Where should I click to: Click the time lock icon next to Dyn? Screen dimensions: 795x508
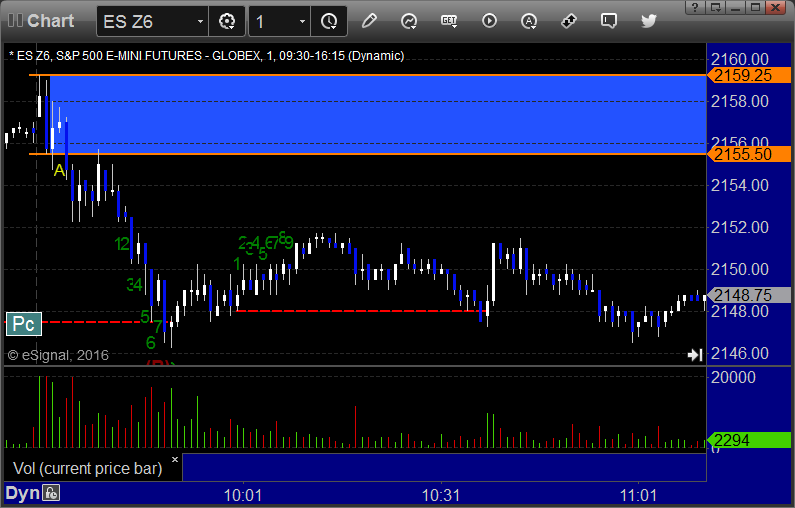(51, 493)
